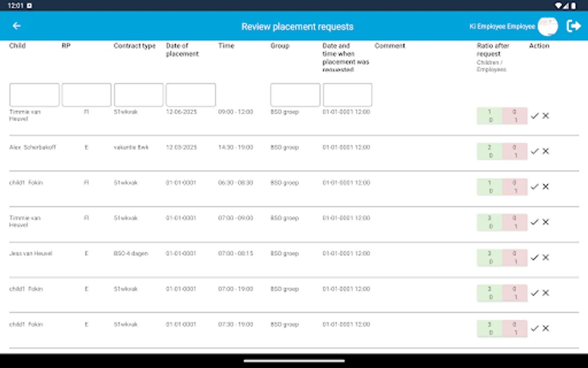Tap the Android gesture navigation bar
The width and height of the screenshot is (588, 368).
[294, 361]
